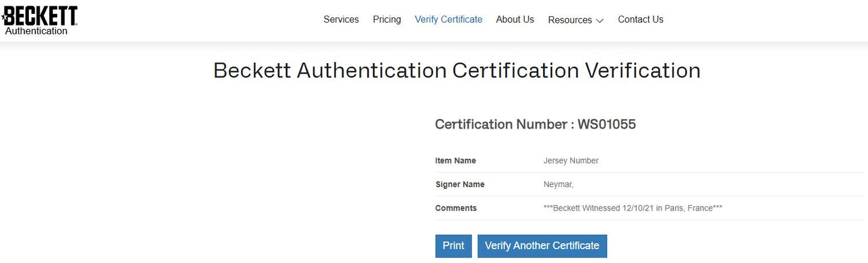Click the Comments label
This screenshot has width=868, height=263.
(456, 208)
